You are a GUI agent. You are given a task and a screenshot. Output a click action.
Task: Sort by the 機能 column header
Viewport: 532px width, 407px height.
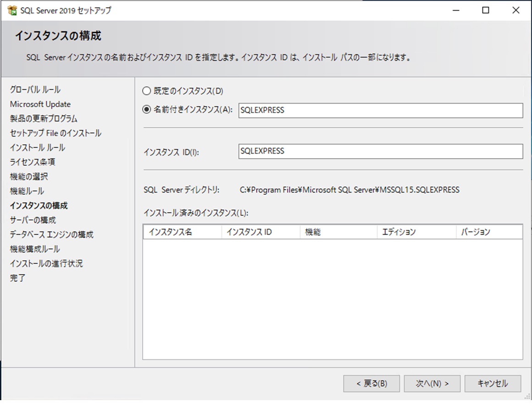(x=338, y=232)
